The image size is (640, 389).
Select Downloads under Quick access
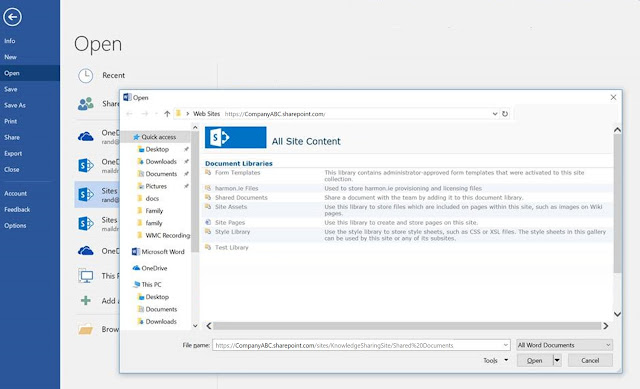coord(161,162)
